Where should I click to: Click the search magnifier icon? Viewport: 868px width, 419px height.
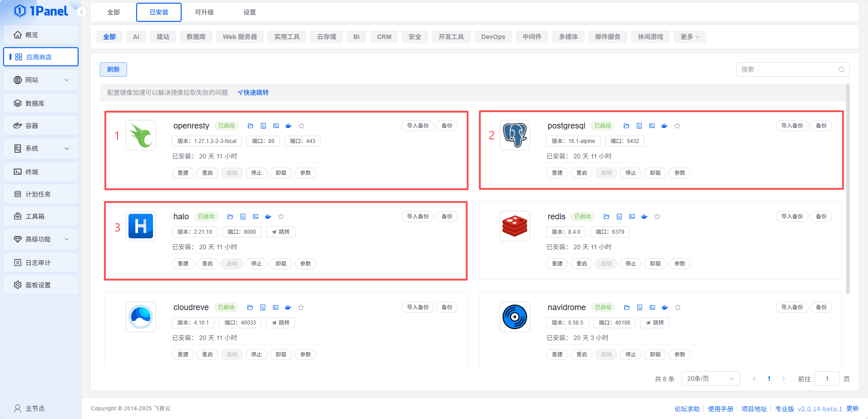841,69
